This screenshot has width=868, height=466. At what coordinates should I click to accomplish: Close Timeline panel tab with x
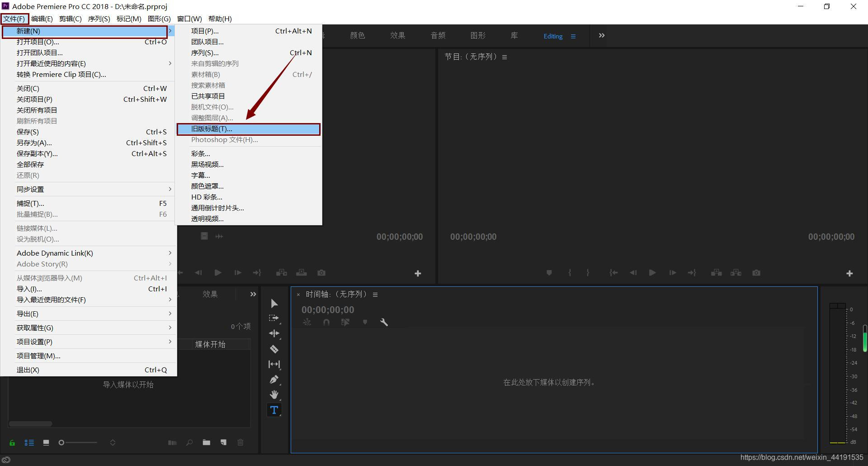(298, 295)
